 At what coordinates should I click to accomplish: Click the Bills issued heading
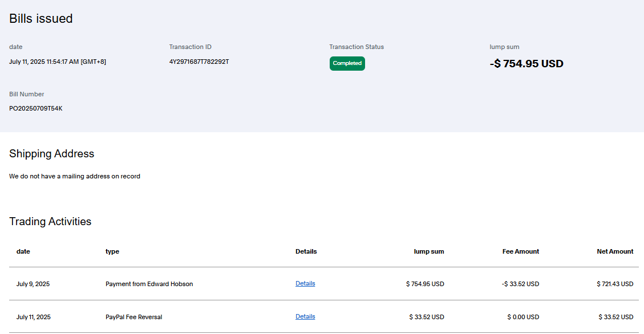(41, 19)
